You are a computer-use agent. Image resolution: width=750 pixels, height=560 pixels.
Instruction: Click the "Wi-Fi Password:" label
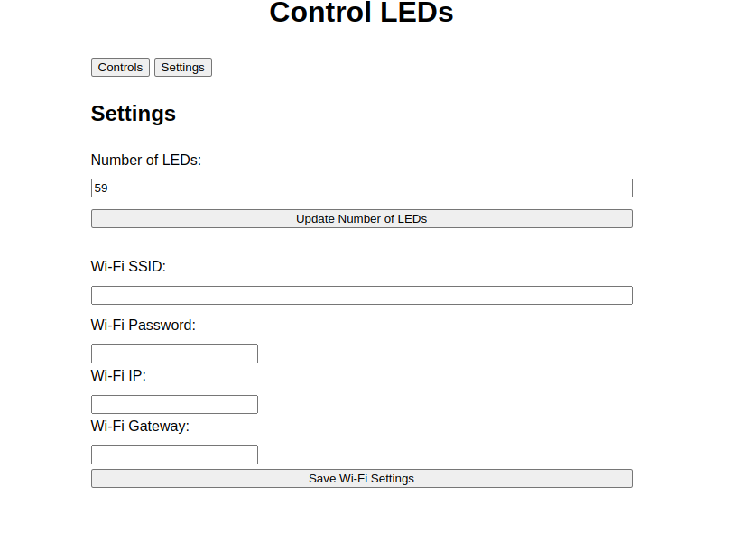click(143, 326)
